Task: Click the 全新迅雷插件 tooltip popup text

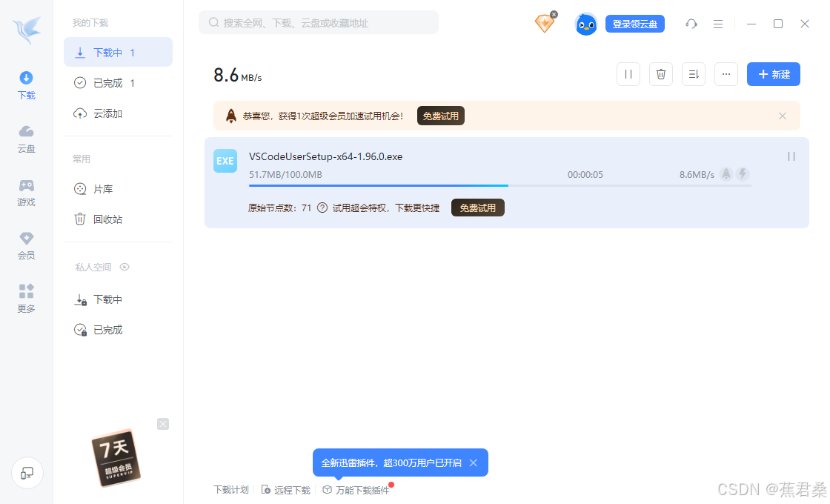Action: click(391, 463)
